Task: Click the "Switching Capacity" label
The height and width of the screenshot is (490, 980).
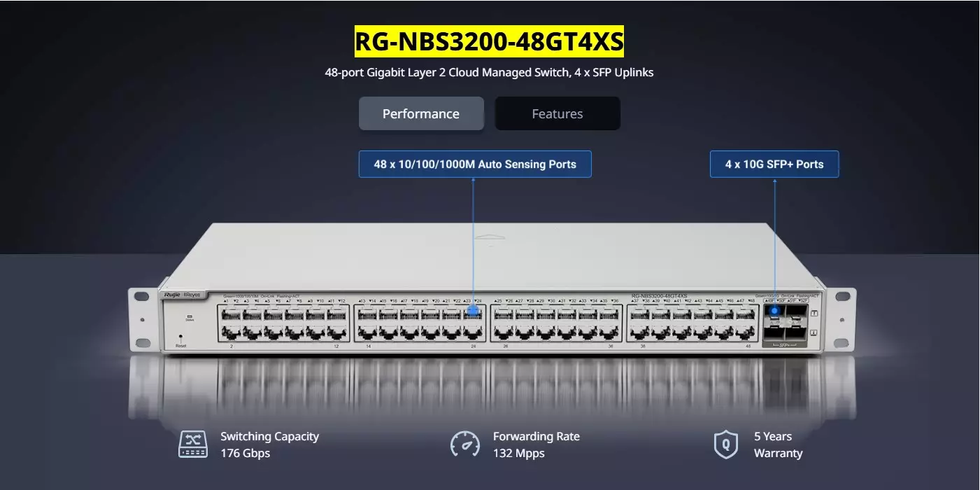Action: tap(270, 436)
